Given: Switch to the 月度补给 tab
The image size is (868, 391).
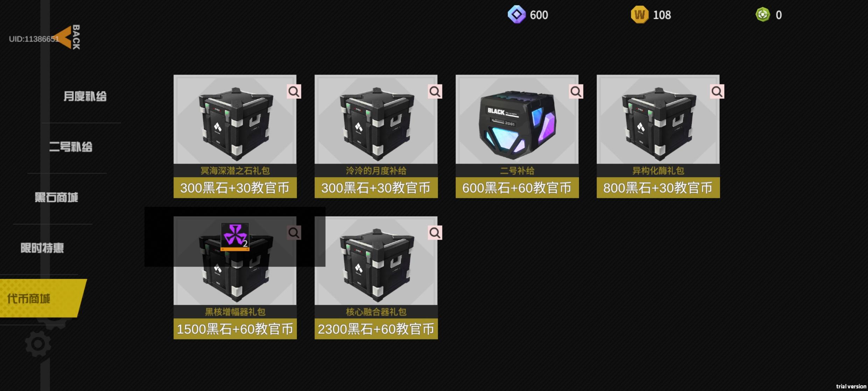Looking at the screenshot, I should tap(85, 96).
